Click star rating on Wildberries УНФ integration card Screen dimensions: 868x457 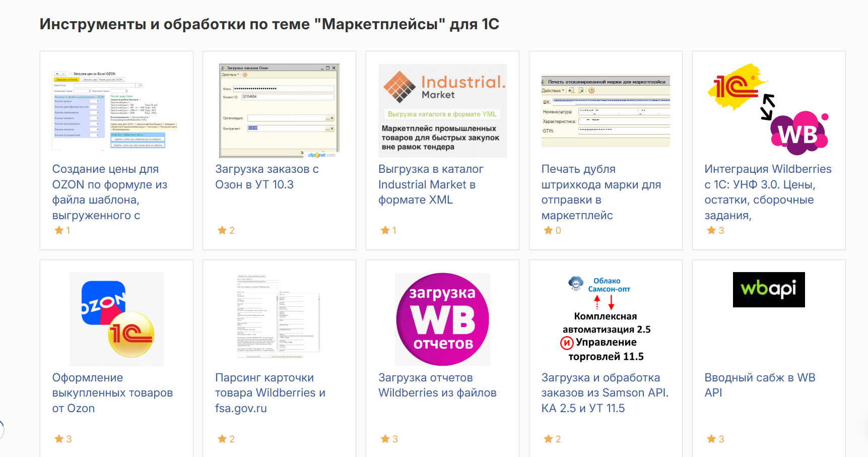[715, 230]
